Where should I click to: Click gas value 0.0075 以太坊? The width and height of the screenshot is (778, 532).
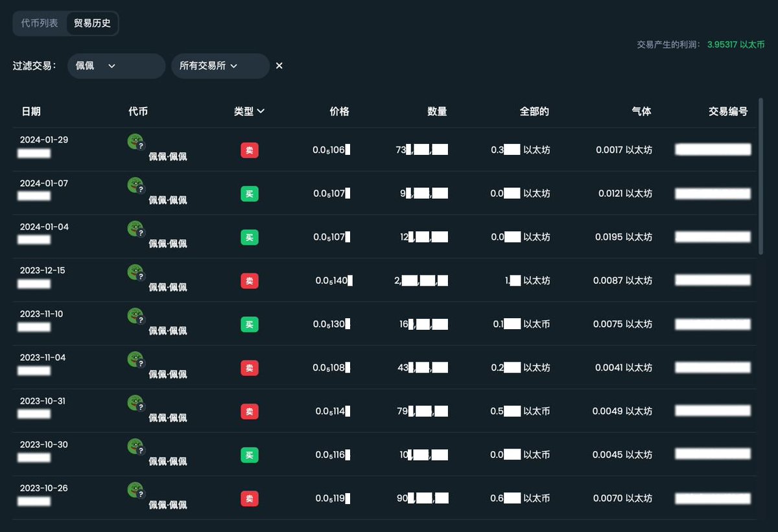point(622,323)
